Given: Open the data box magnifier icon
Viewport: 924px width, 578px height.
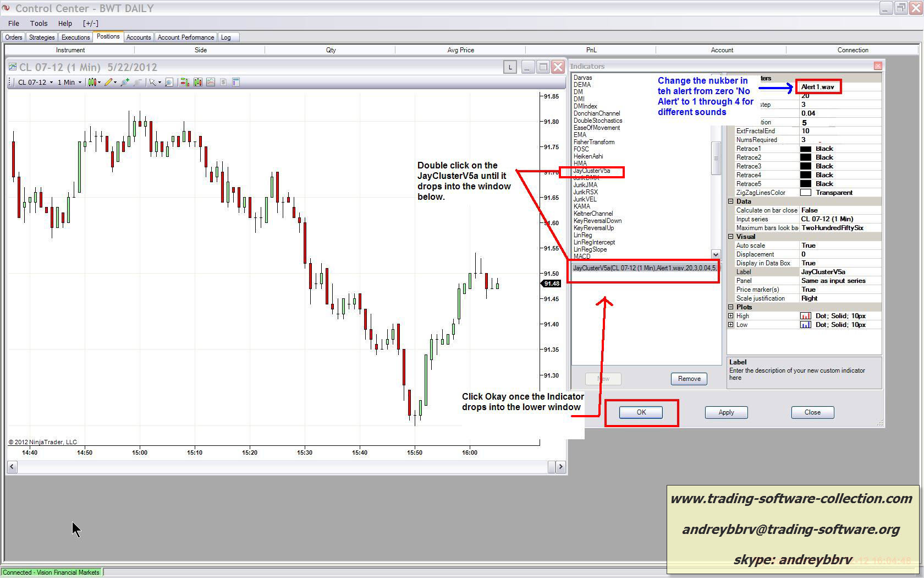Looking at the screenshot, I should pyautogui.click(x=169, y=83).
